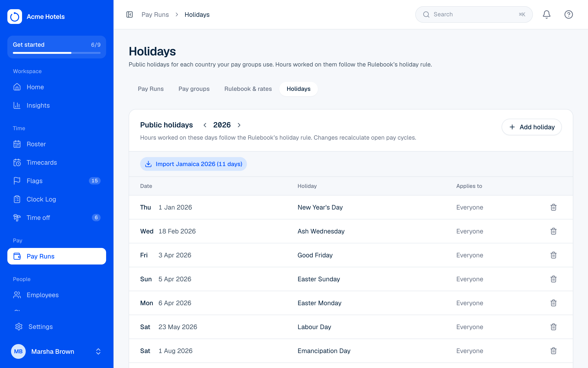
Task: Switch to the Rulebook & rates tab
Action: coord(248,89)
